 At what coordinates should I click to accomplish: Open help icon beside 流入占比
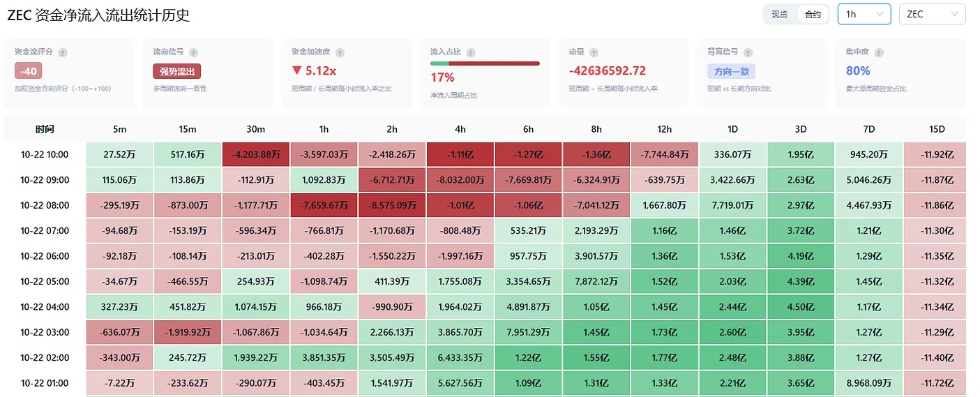471,52
